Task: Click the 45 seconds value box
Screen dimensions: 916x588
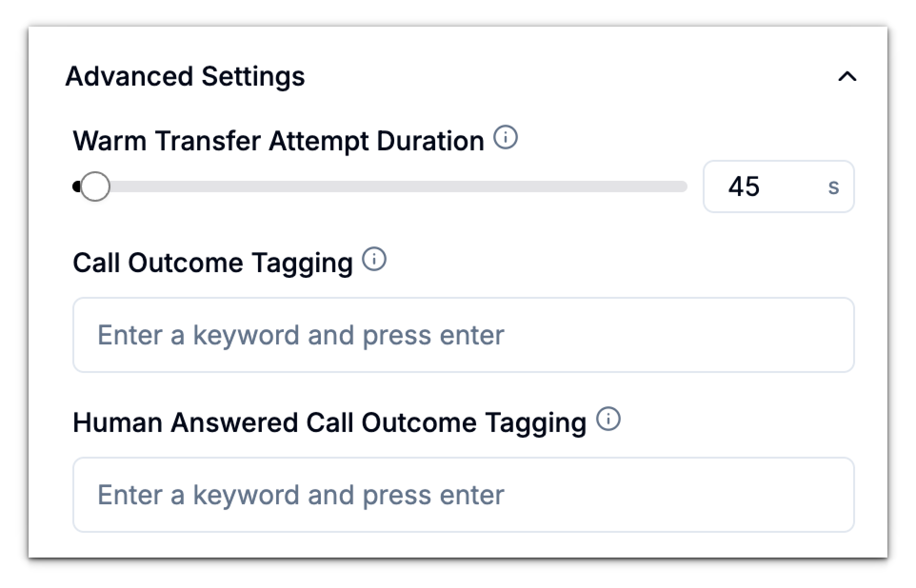Action: click(744, 186)
